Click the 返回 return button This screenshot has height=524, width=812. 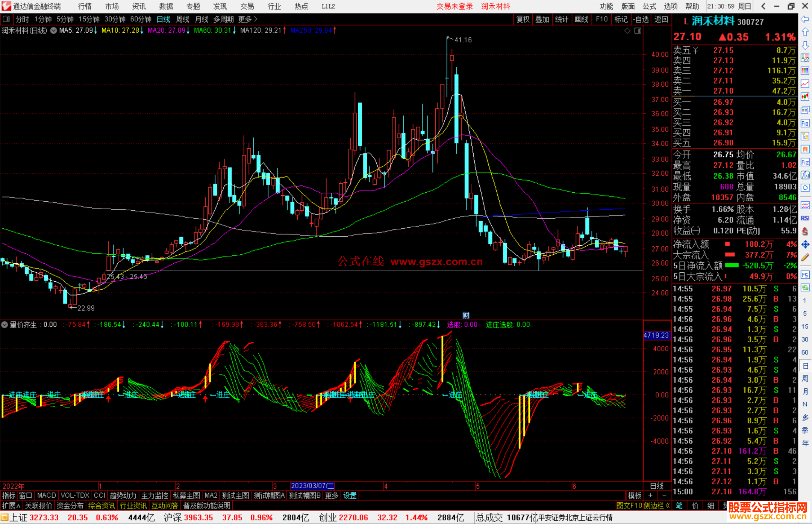(x=661, y=19)
